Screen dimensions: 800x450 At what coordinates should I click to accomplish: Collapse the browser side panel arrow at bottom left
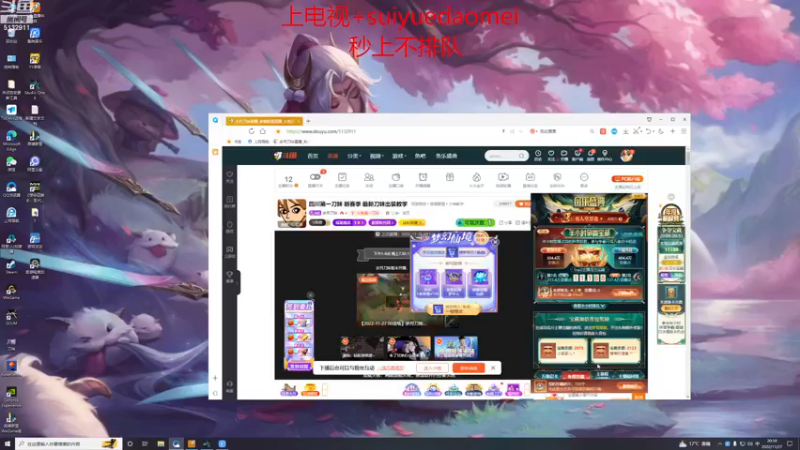point(215,393)
